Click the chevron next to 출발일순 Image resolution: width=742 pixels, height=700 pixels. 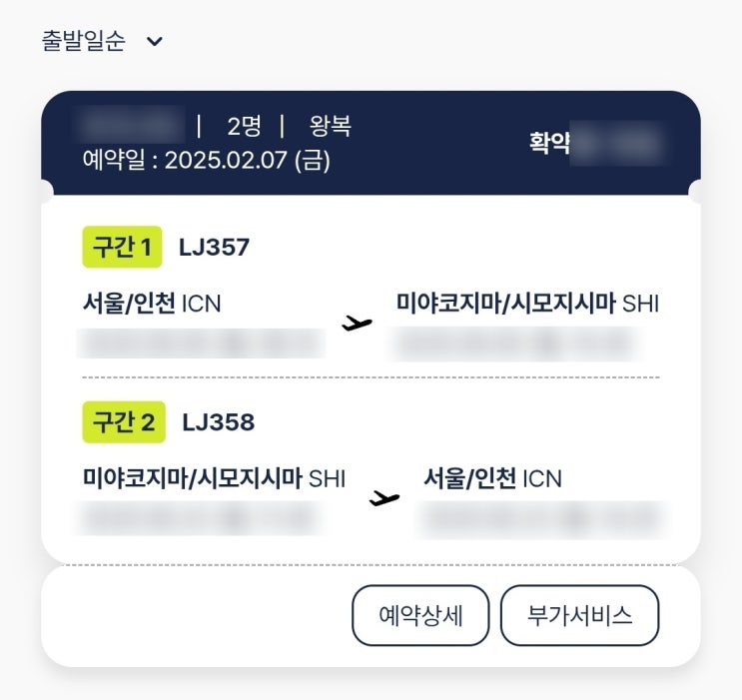coord(154,42)
